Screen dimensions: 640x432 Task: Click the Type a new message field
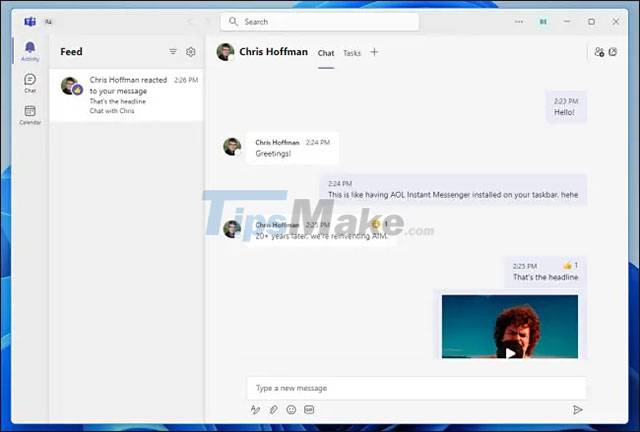click(417, 388)
